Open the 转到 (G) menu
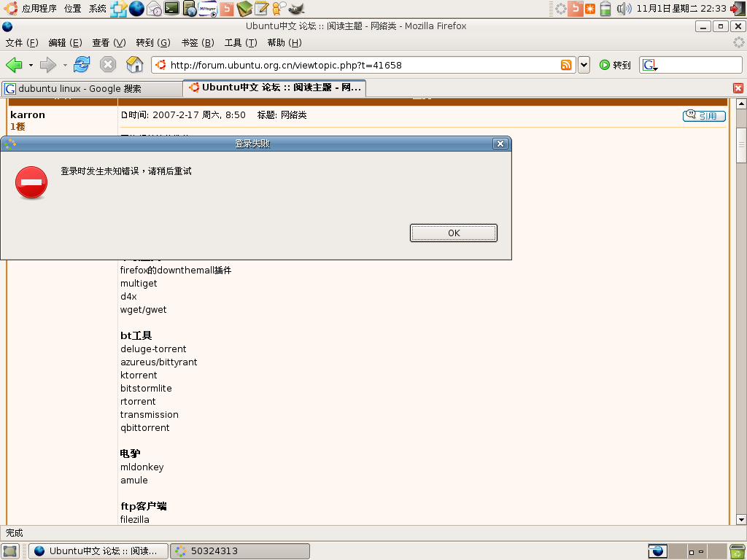The height and width of the screenshot is (560, 747). (x=153, y=43)
